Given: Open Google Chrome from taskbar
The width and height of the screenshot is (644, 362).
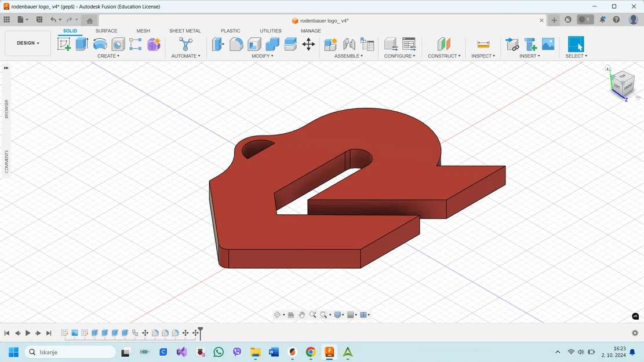Looking at the screenshot, I should (311, 352).
